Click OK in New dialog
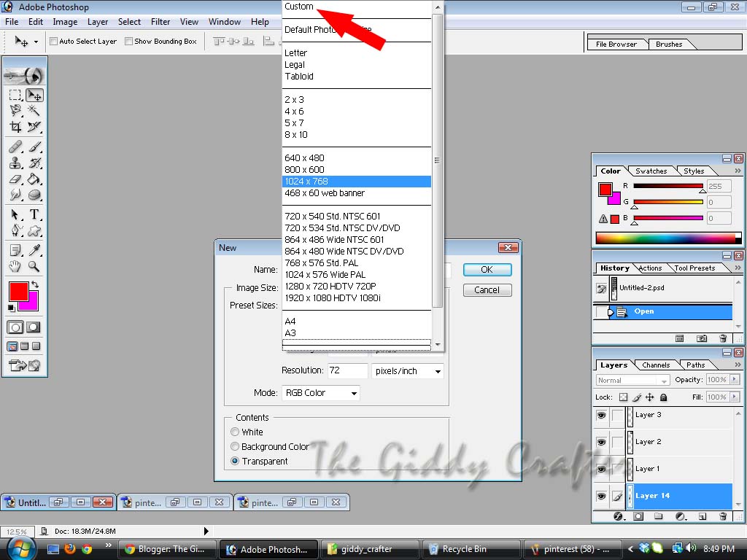Screen dimensions: 747x560 [487, 270]
